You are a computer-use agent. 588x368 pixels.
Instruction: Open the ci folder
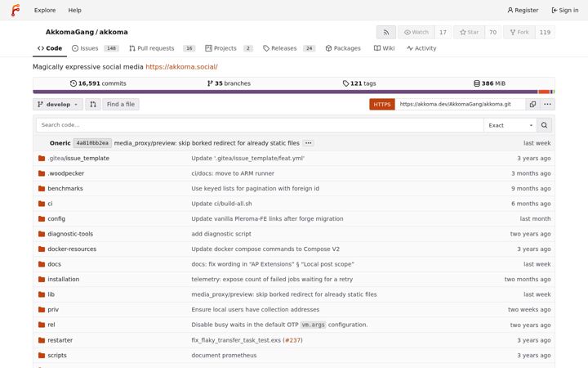[50, 204]
